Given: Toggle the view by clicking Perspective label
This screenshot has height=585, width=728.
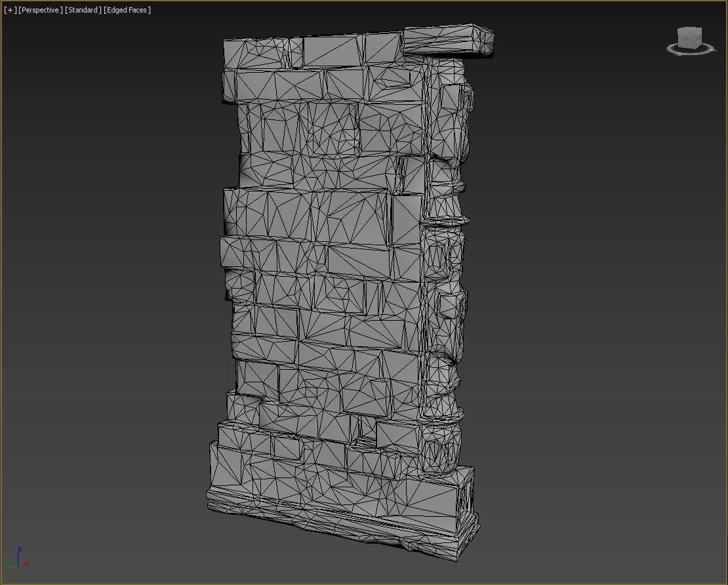Looking at the screenshot, I should tap(39, 10).
